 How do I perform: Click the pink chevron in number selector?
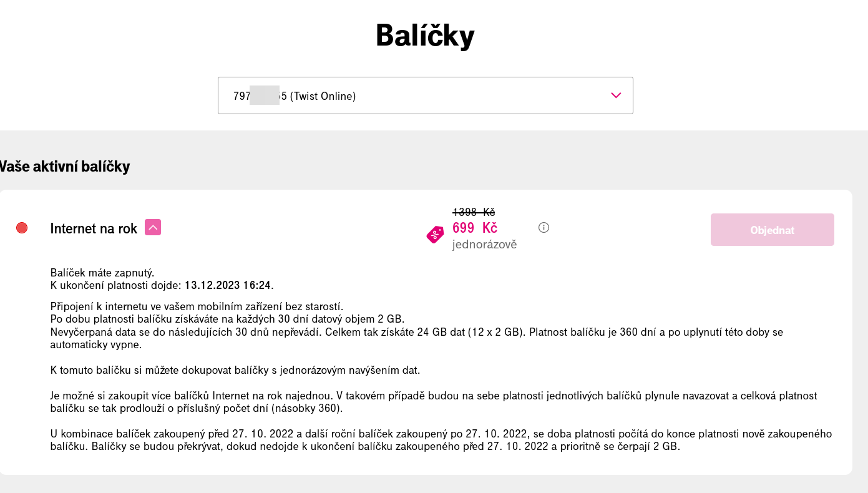pyautogui.click(x=616, y=95)
